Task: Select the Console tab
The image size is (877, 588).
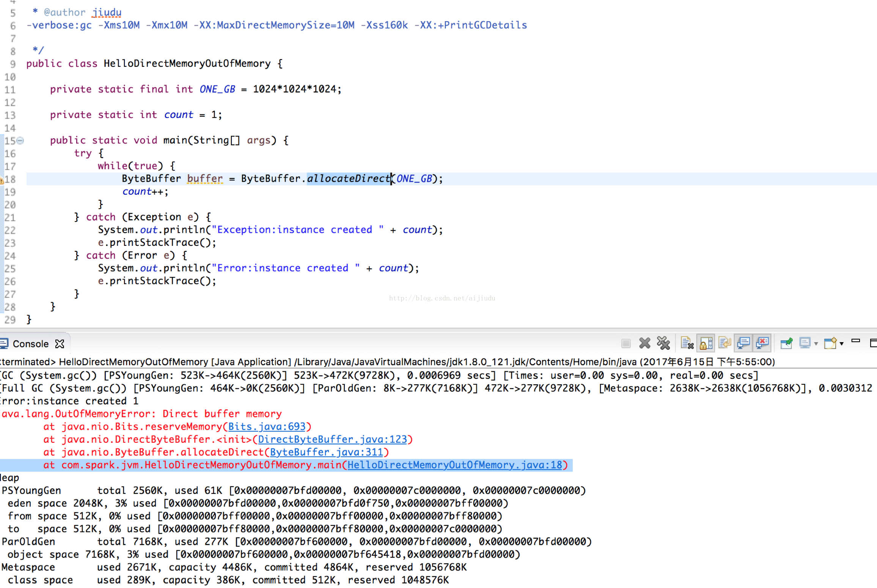Action: (30, 344)
